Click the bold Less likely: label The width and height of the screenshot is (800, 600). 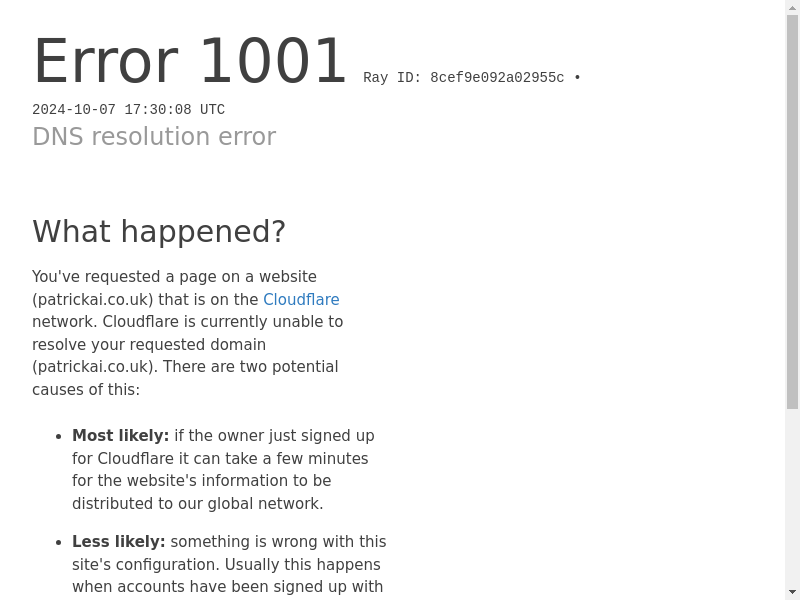118,541
